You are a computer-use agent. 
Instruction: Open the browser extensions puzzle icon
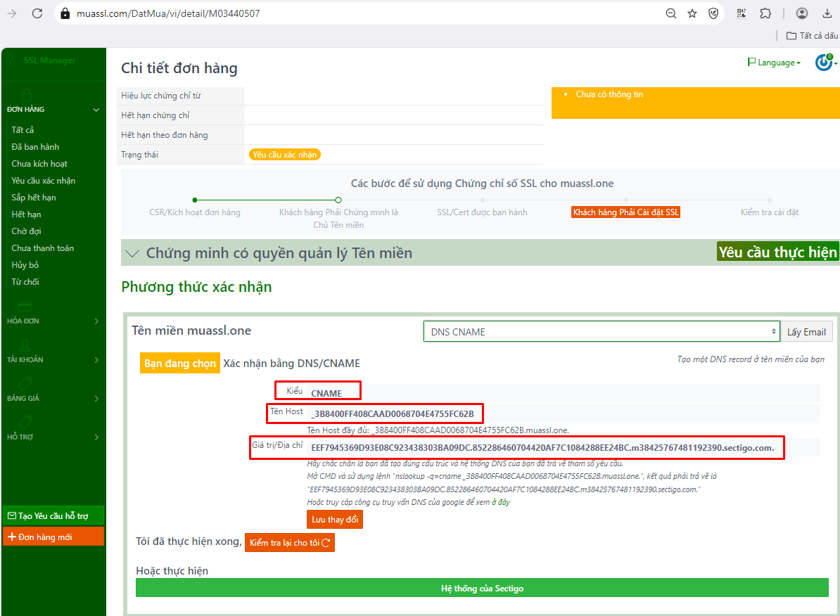click(x=765, y=13)
